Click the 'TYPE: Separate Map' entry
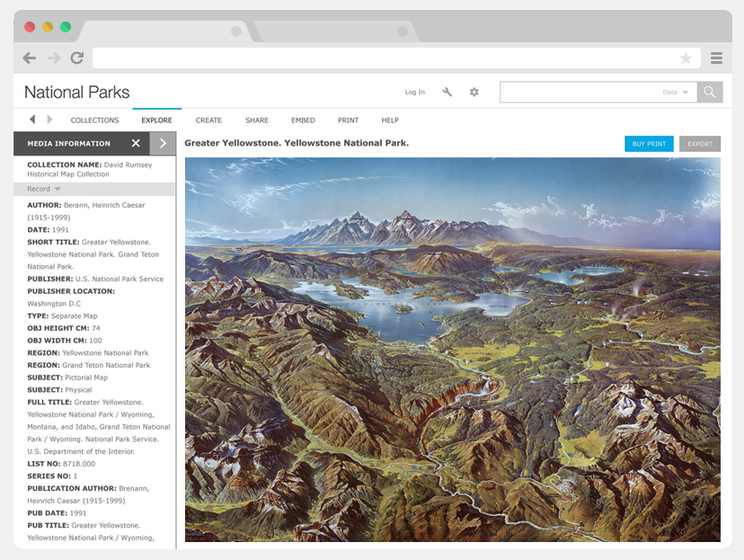The width and height of the screenshot is (744, 560). [x=62, y=316]
